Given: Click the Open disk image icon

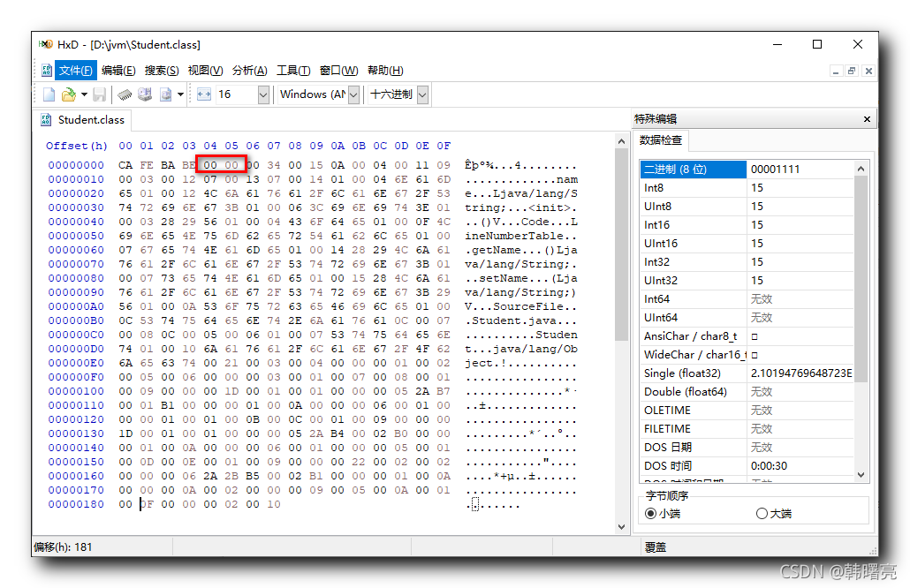Looking at the screenshot, I should point(166,94).
